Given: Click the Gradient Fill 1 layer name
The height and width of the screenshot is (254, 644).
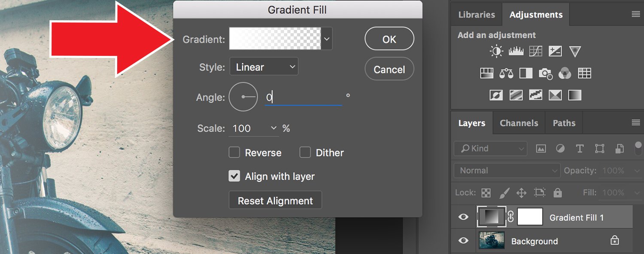Looking at the screenshot, I should (577, 217).
